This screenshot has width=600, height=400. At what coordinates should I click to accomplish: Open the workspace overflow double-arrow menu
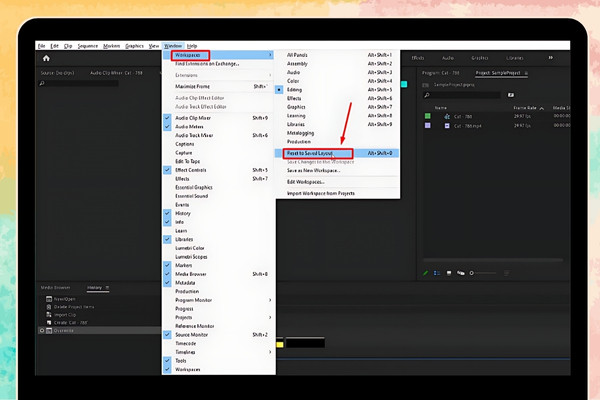[551, 58]
